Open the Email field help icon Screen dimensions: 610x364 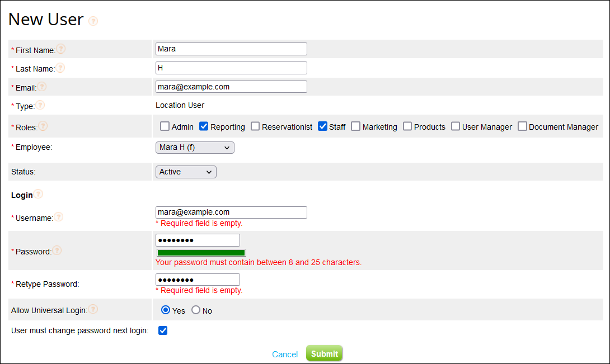click(x=41, y=86)
